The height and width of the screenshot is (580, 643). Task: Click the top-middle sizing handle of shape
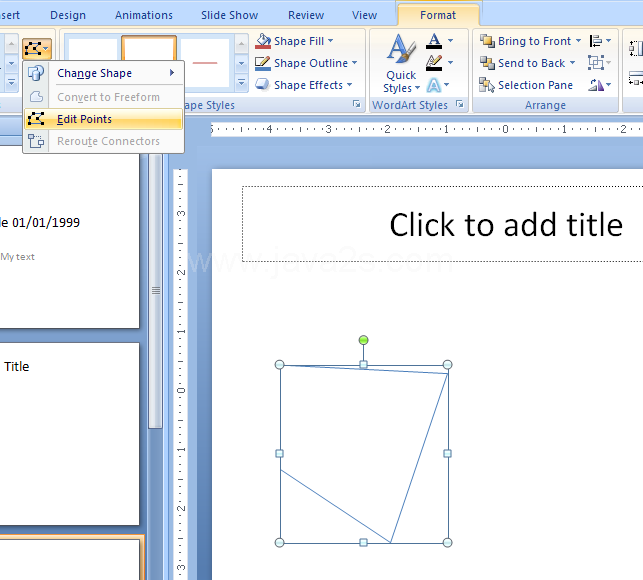(x=363, y=364)
